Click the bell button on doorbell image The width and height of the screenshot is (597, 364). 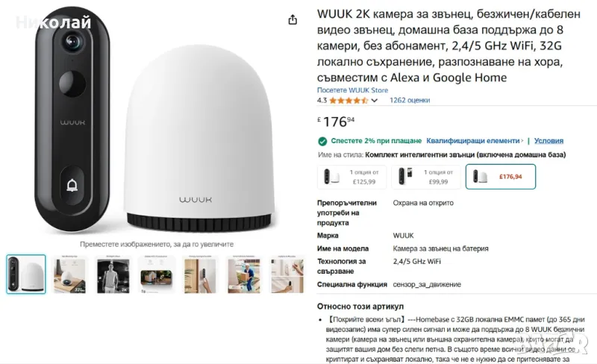pyautogui.click(x=72, y=186)
